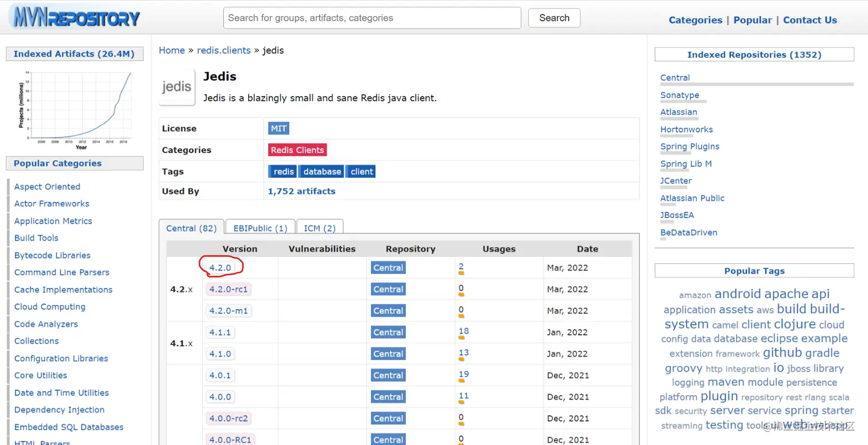Select the plugin popular tag
This screenshot has width=868, height=445.
pos(719,396)
